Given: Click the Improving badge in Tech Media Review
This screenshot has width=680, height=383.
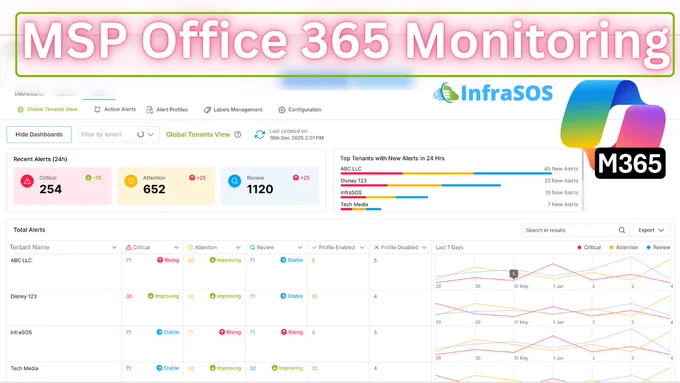Looking at the screenshot, I should click(287, 368).
